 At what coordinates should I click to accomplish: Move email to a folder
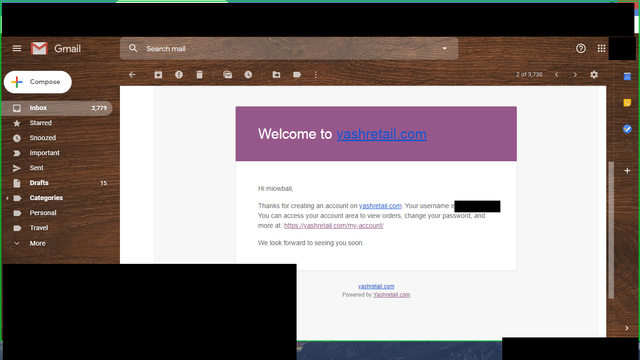click(x=276, y=75)
